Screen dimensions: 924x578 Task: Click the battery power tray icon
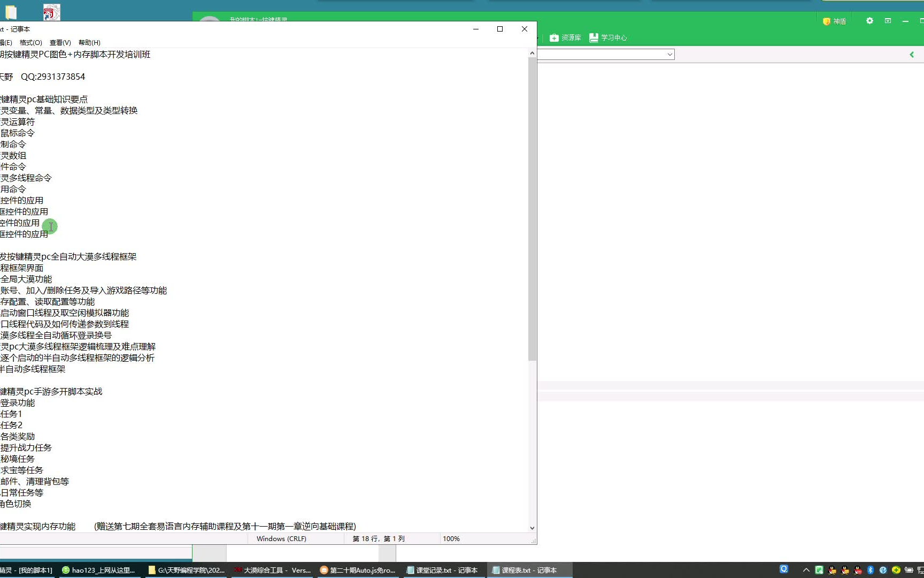pyautogui.click(x=908, y=570)
